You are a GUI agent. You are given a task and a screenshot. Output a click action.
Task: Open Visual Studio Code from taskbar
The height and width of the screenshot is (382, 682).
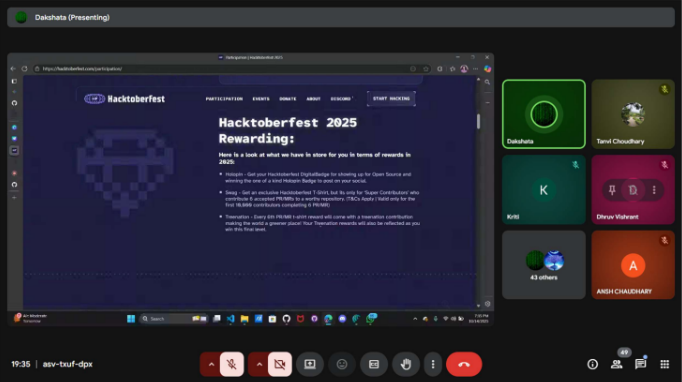click(x=231, y=319)
